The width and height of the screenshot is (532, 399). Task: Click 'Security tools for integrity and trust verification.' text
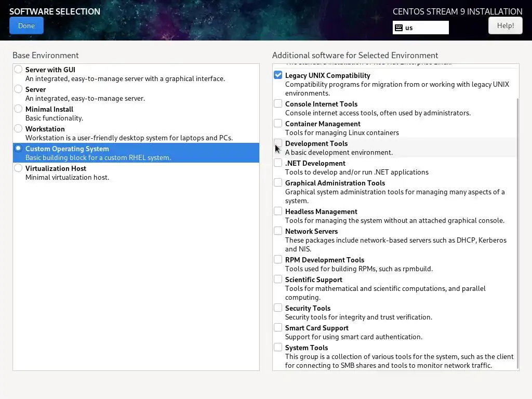358,317
